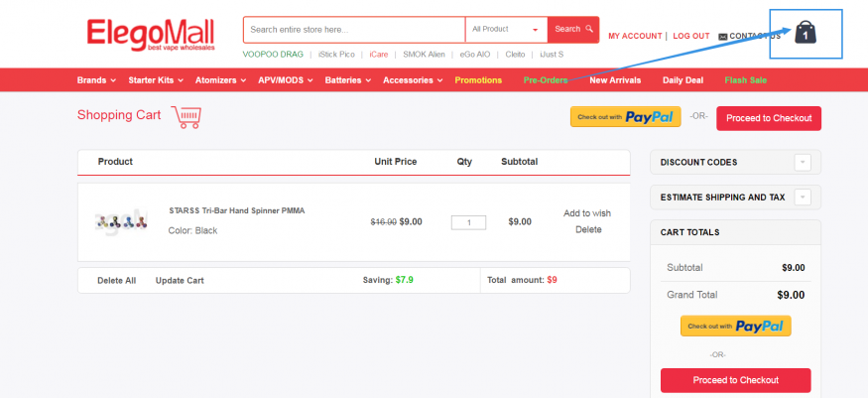Delete the hand spinner from cart

point(588,229)
